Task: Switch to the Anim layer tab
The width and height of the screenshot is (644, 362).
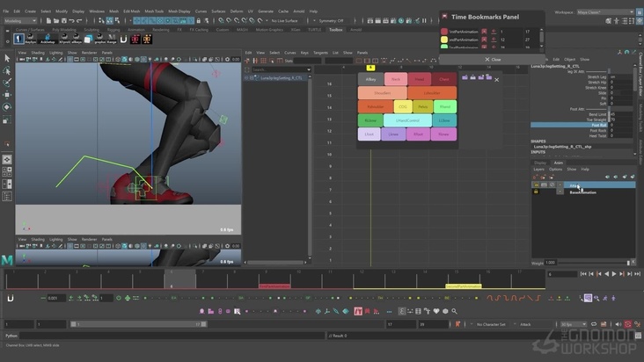Action: tap(558, 162)
